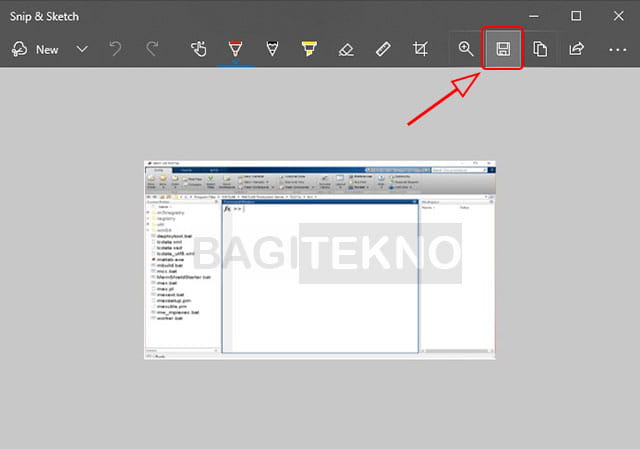640x449 pixels.
Task: Click the New snip button
Action: [35, 49]
